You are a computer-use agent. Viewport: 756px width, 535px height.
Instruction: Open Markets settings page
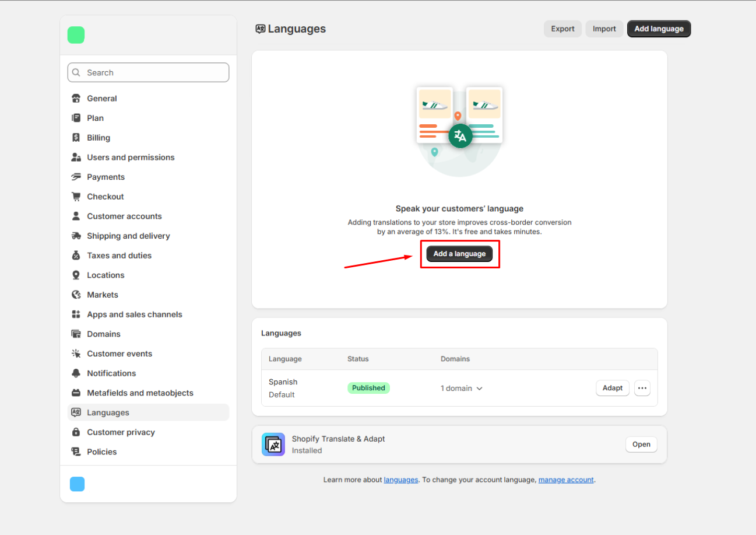point(103,295)
